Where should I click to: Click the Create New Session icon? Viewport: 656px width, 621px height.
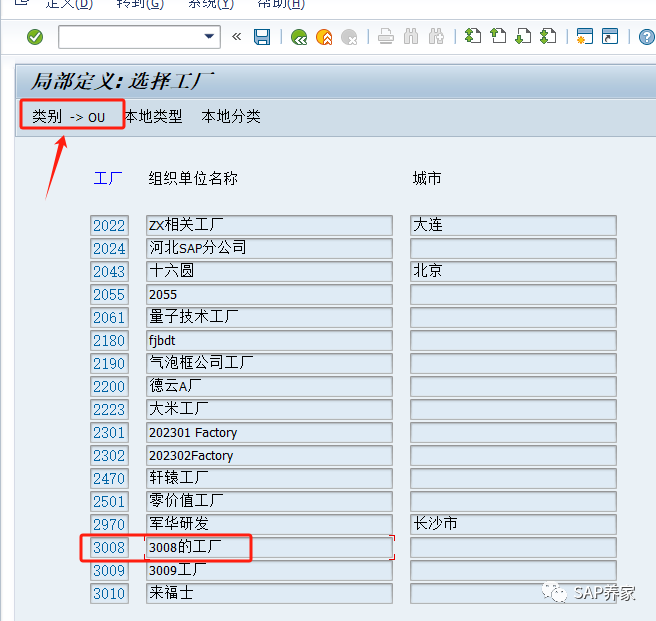click(584, 36)
